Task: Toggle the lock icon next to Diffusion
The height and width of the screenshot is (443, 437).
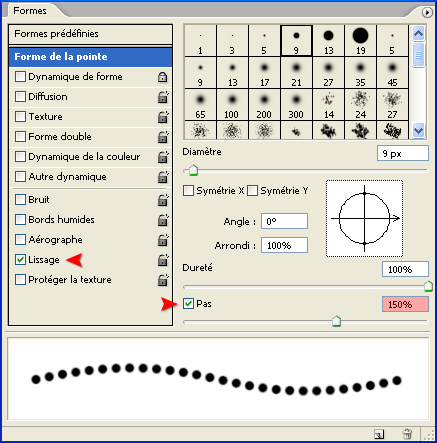Action: [163, 97]
